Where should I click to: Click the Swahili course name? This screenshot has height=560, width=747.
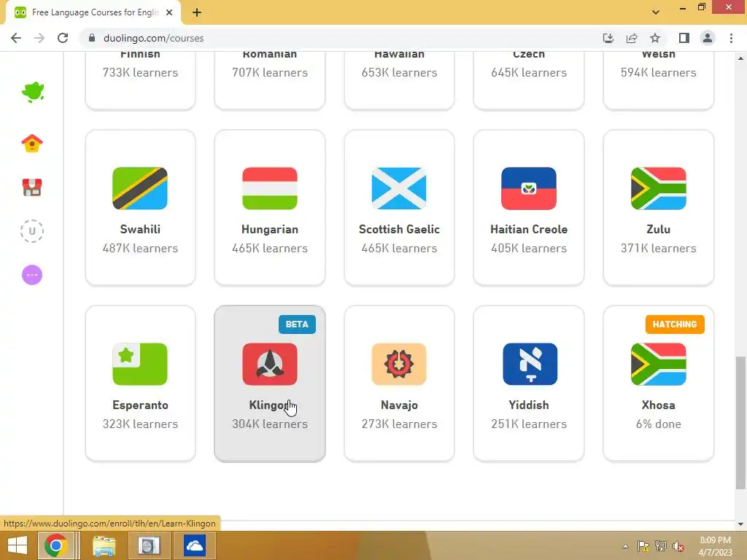(x=140, y=229)
